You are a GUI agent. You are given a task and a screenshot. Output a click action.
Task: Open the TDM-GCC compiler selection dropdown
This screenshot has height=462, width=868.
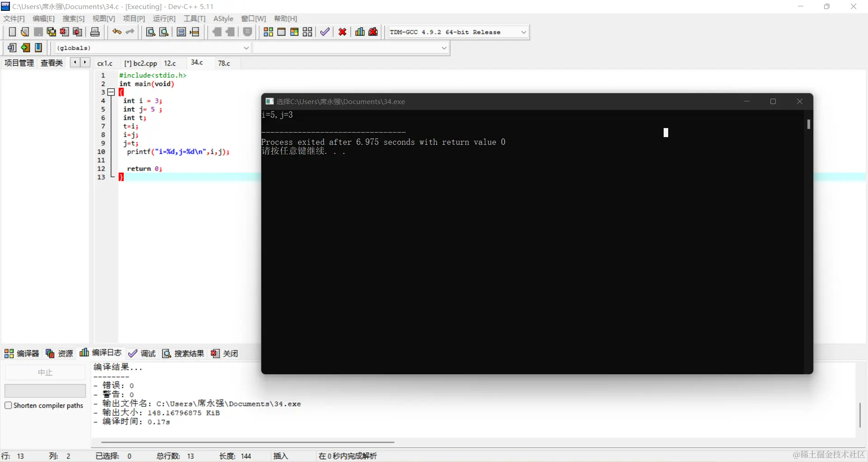(x=524, y=32)
